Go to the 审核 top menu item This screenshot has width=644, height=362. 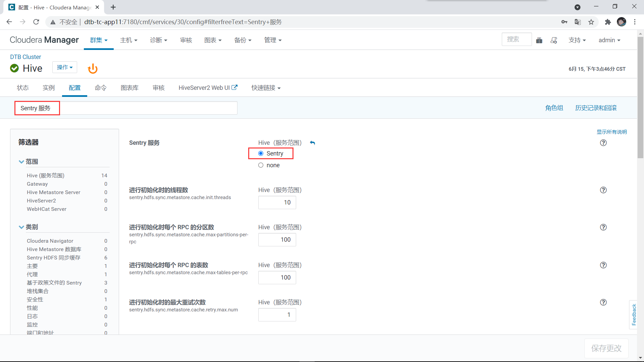[186, 40]
